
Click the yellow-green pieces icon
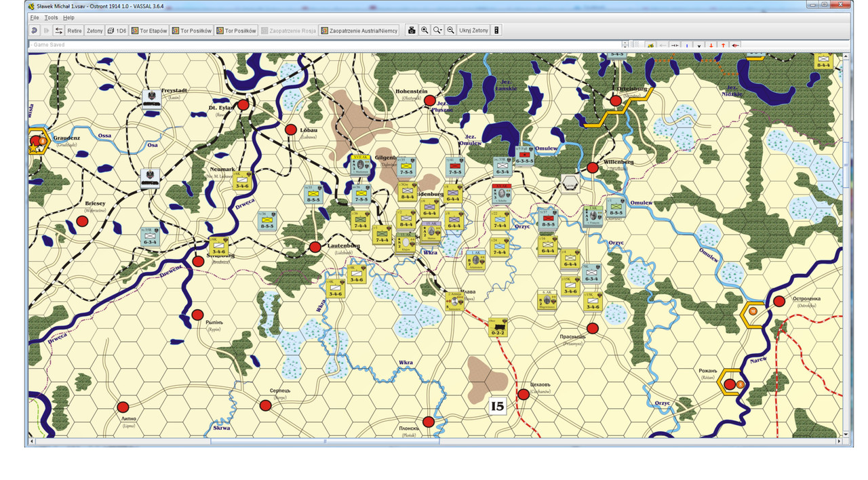(650, 45)
